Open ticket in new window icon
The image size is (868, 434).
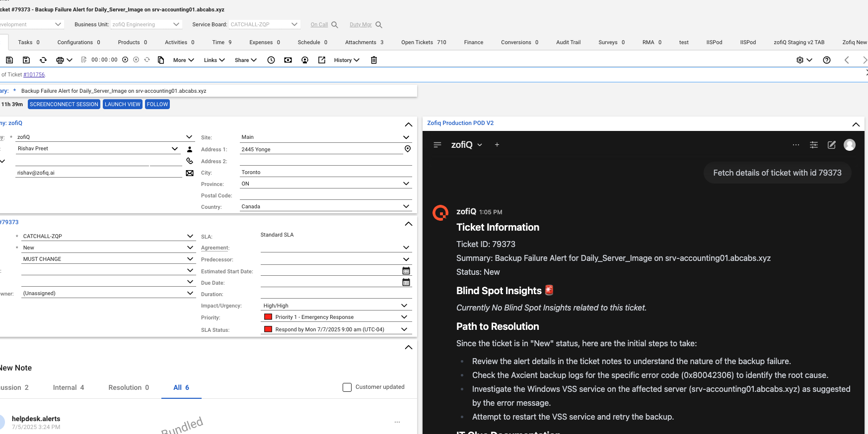[x=322, y=60]
